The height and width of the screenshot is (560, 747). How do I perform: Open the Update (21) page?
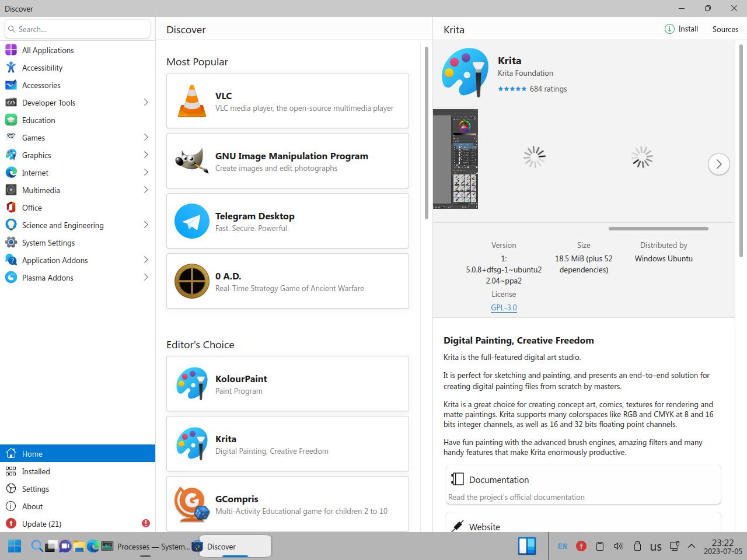(78, 524)
